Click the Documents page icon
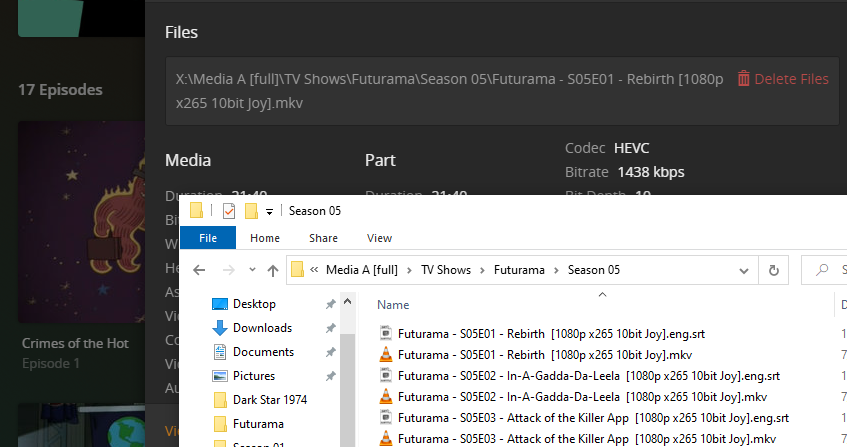 (220, 352)
